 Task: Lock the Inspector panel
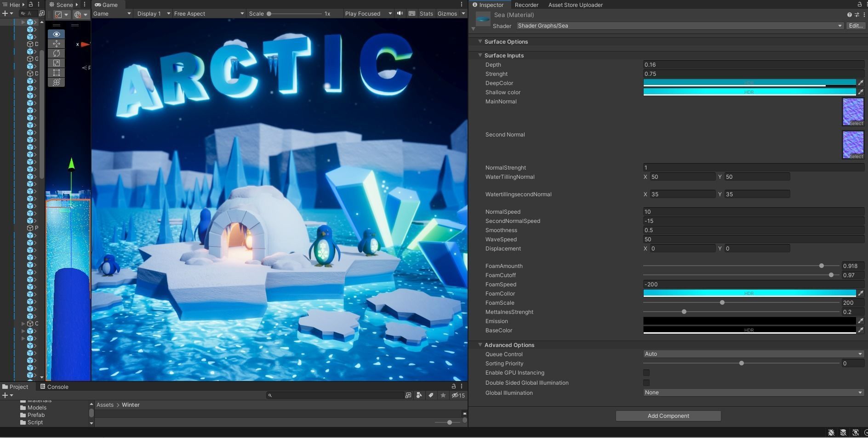point(859,5)
